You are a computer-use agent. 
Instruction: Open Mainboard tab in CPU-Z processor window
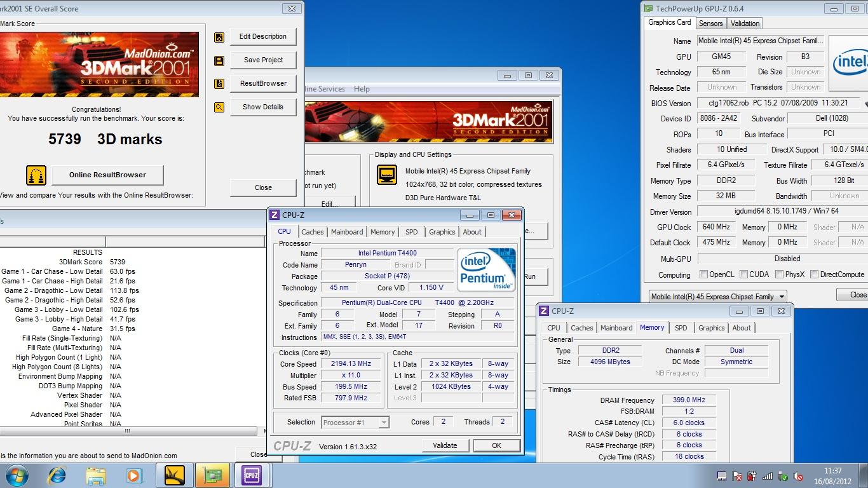tap(347, 232)
